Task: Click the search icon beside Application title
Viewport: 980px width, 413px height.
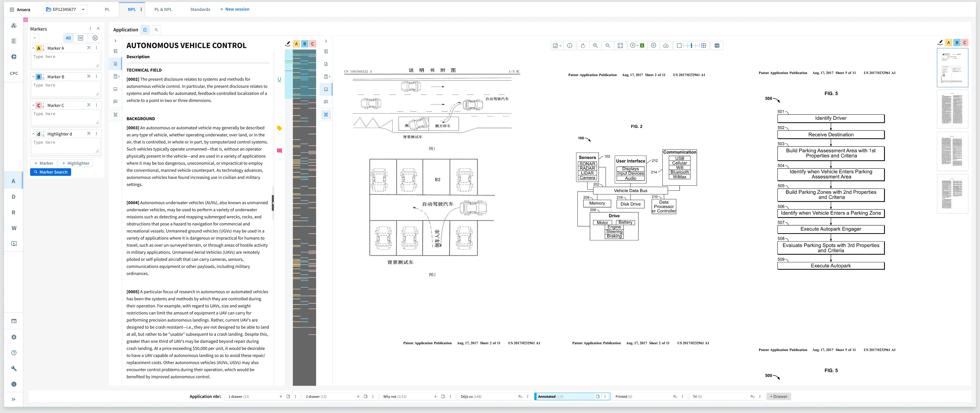Action: [x=156, y=30]
